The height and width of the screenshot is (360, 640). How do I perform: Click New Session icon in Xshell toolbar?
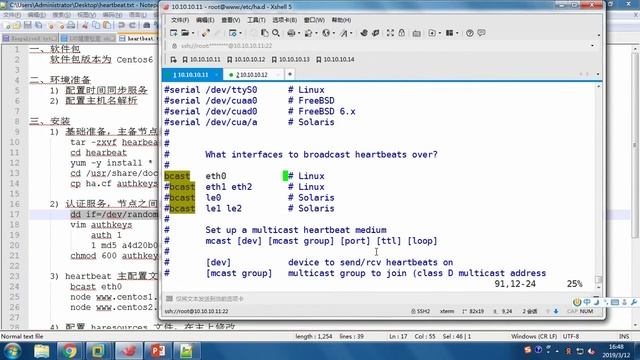click(x=173, y=33)
